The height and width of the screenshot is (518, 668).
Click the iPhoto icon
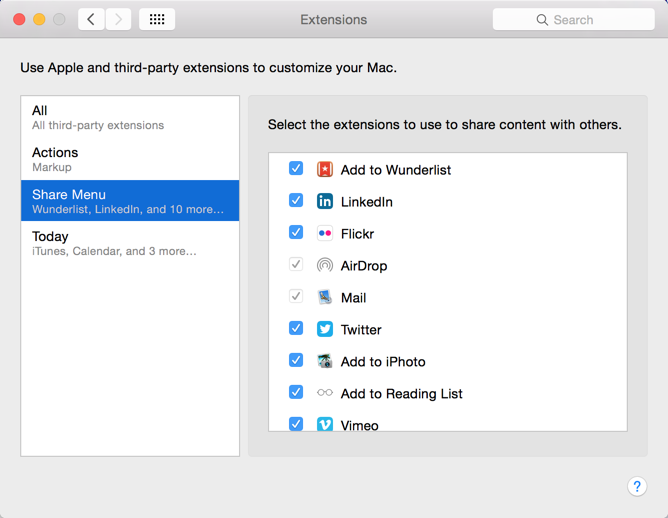point(325,362)
